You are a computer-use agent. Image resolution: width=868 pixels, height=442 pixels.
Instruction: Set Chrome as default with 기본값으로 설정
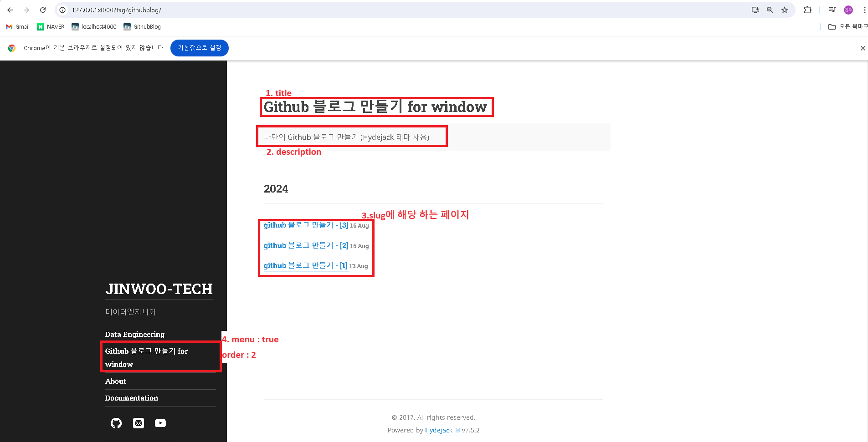(200, 48)
